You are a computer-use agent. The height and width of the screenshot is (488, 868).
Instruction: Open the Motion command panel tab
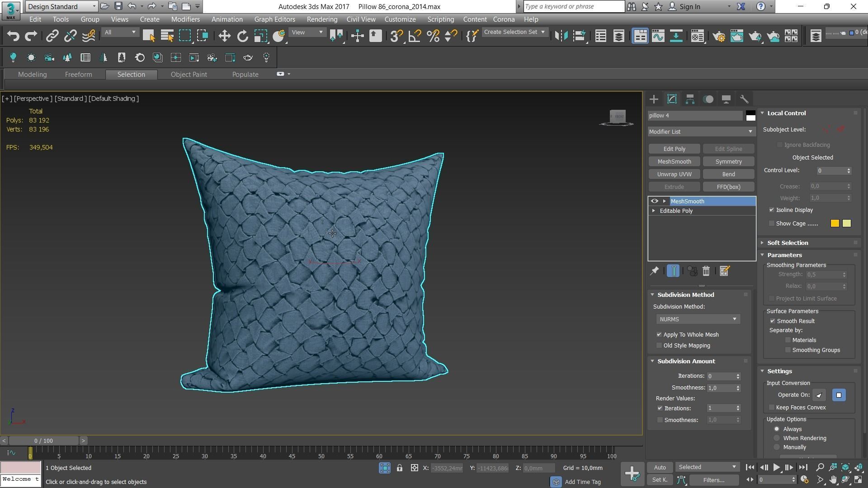708,99
